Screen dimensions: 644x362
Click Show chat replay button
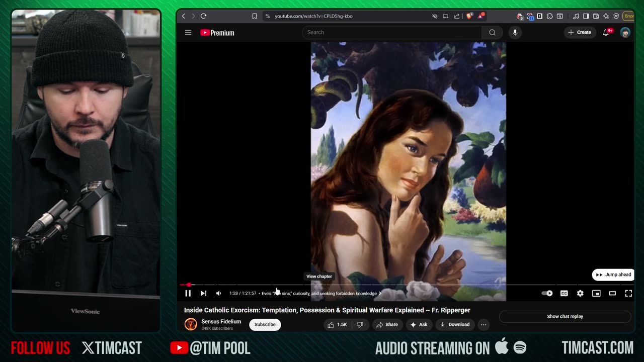(x=565, y=316)
